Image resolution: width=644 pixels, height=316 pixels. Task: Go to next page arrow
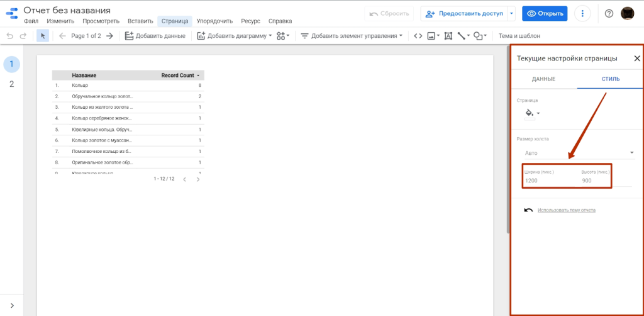point(109,36)
